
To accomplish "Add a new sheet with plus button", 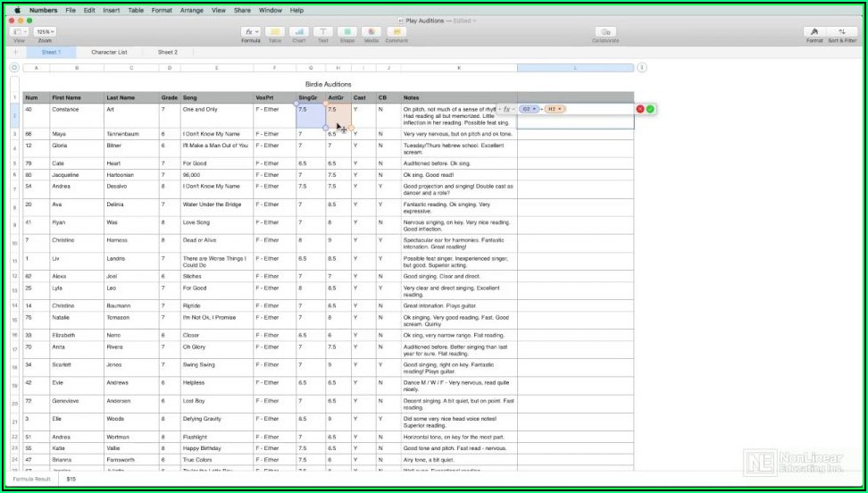I will [14, 53].
